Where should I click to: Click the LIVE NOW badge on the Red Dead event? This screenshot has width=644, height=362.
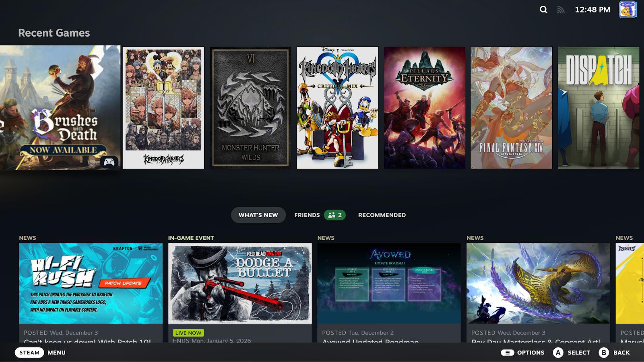[188, 333]
